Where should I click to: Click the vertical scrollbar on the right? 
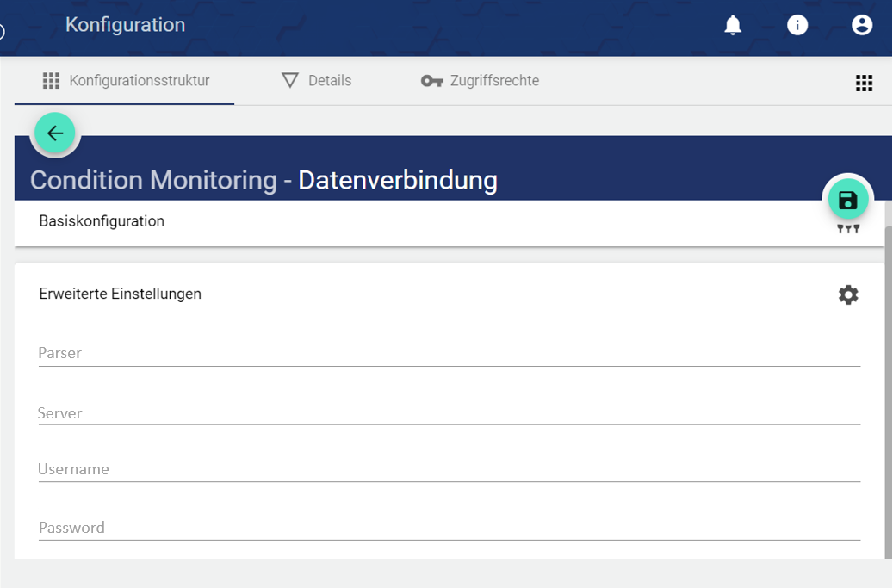tap(888, 379)
